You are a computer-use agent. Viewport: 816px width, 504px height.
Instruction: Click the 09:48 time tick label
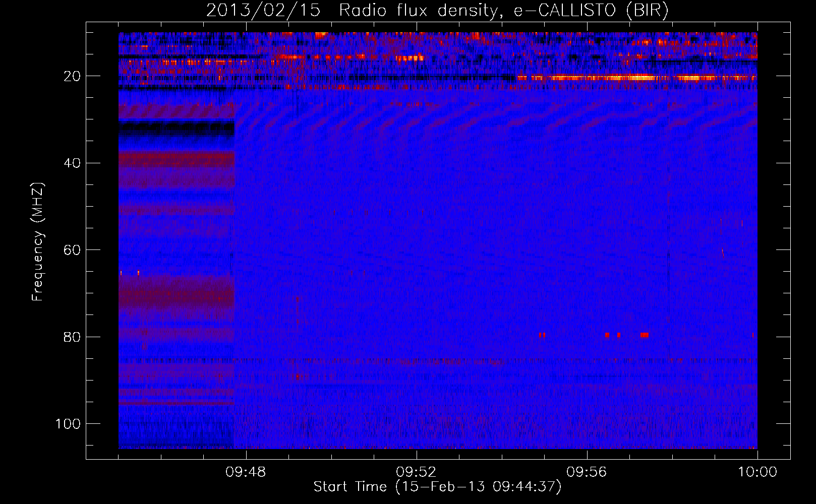[246, 472]
